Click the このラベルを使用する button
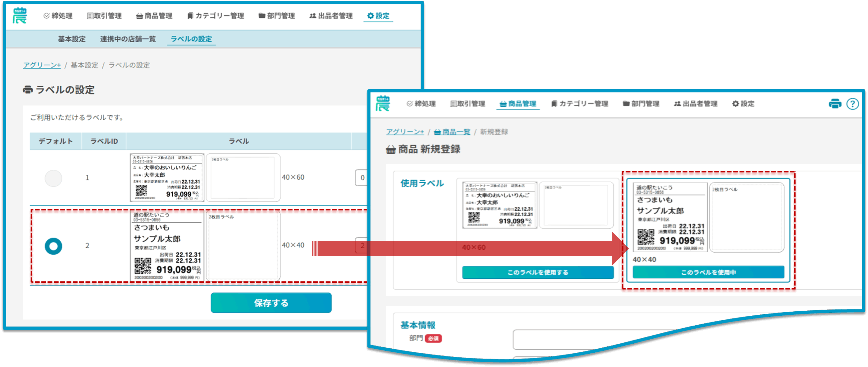 click(x=537, y=272)
